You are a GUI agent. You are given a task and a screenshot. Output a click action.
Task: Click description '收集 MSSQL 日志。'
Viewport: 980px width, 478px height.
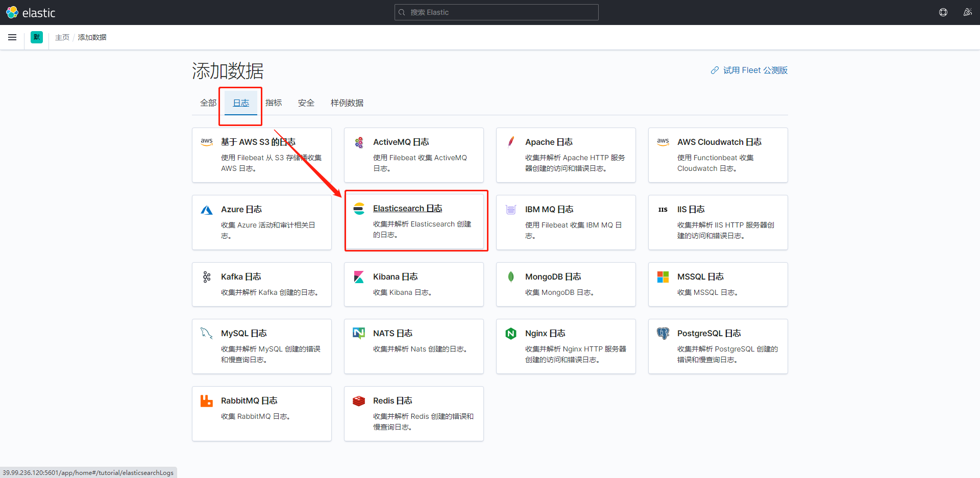(x=708, y=292)
